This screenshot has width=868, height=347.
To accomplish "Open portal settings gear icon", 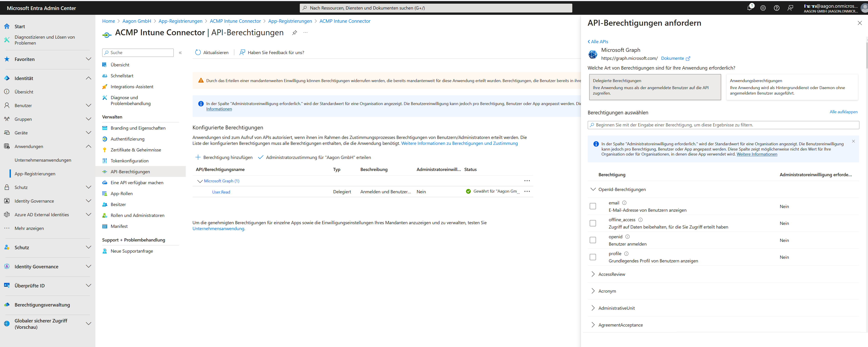I will [x=763, y=8].
